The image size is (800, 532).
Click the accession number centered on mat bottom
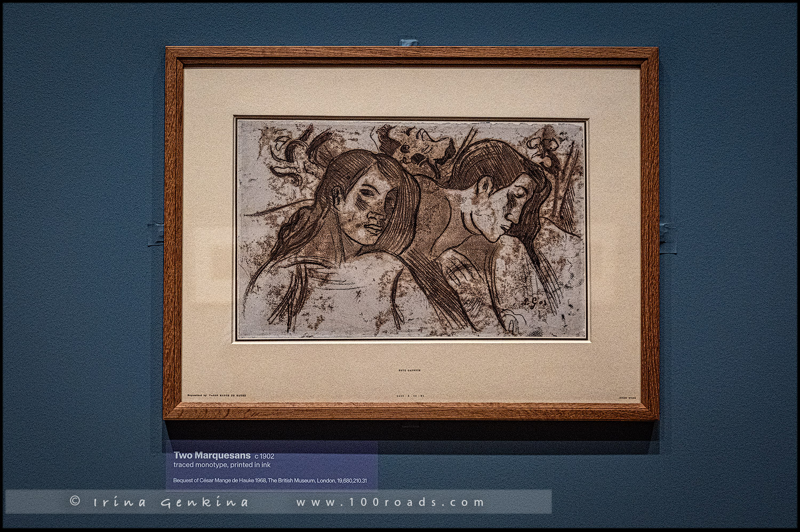[x=410, y=396]
